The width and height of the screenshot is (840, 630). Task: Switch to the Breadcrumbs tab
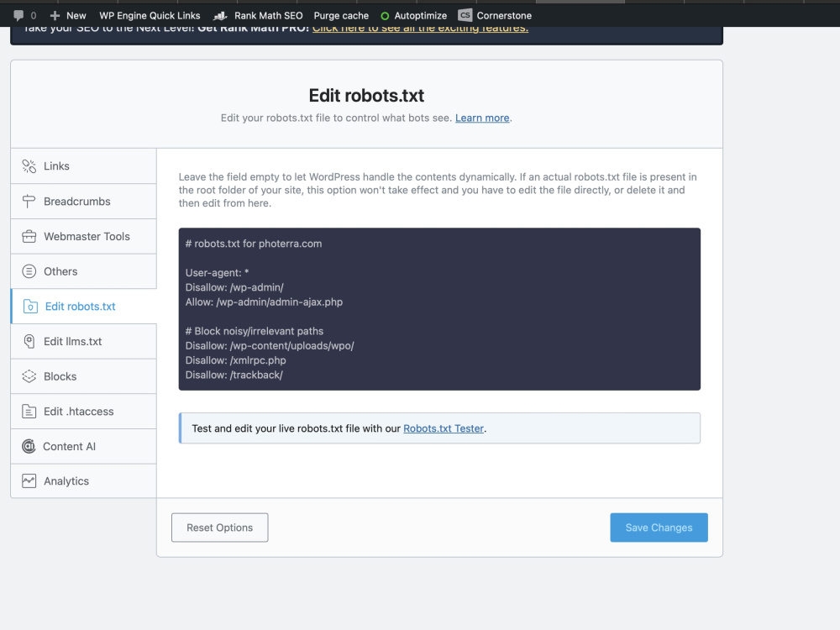coord(83,202)
